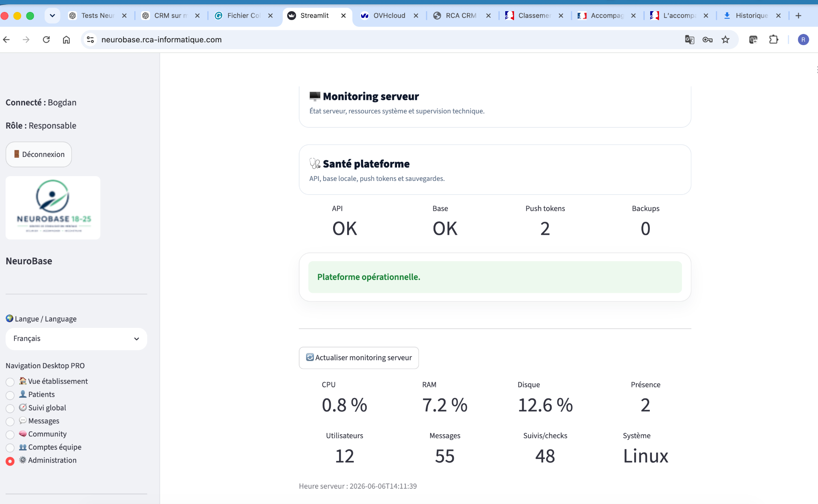Image resolution: width=818 pixels, height=504 pixels.
Task: Open the browser home page icon
Action: 66,40
